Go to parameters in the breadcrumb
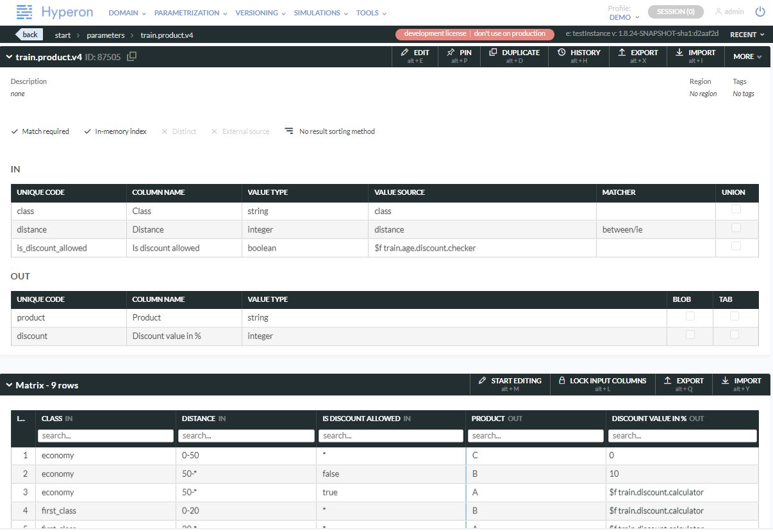The height and width of the screenshot is (532, 773). 106,35
